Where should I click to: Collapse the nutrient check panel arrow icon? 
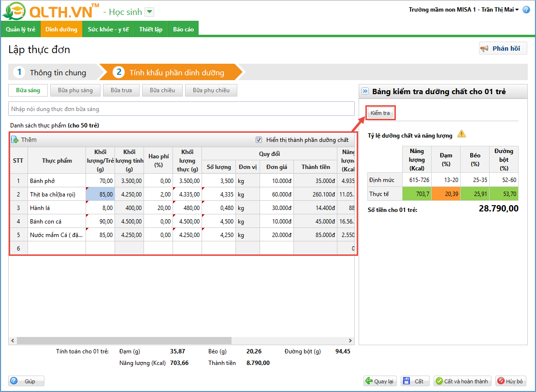click(x=365, y=91)
